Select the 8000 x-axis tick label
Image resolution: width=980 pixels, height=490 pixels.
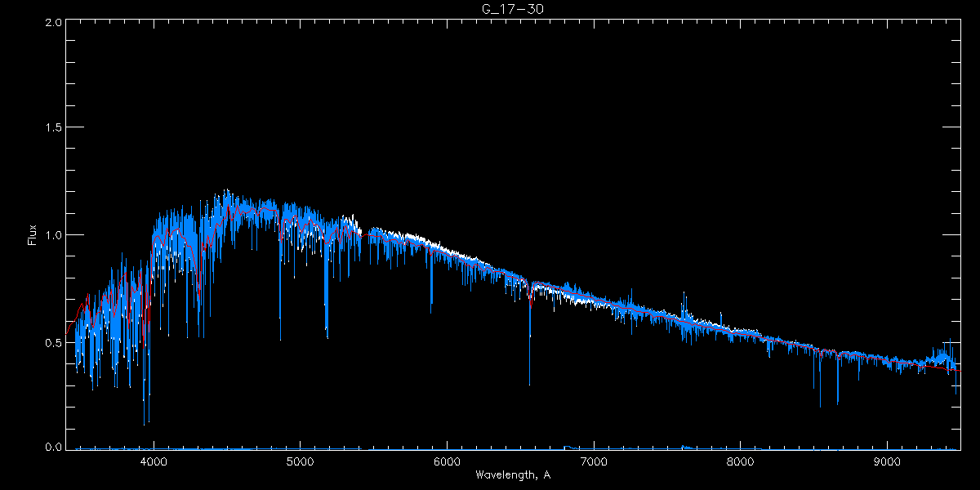tap(741, 462)
